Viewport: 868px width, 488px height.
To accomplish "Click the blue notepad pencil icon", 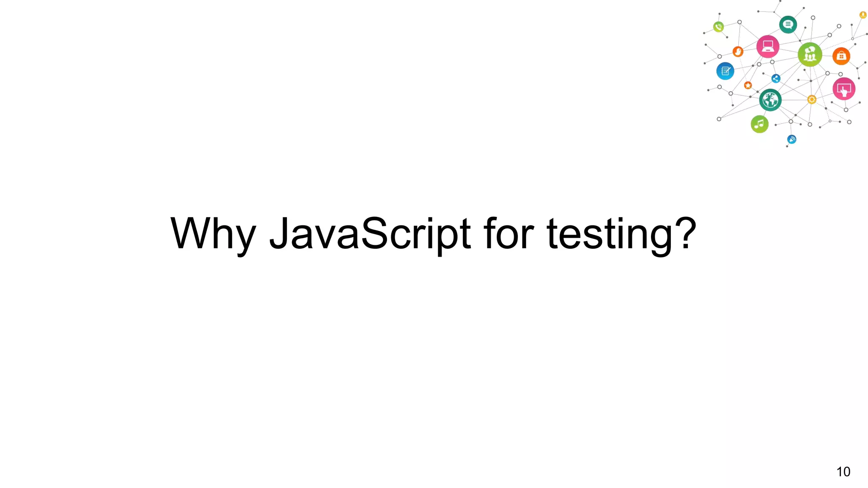I will pos(725,71).
